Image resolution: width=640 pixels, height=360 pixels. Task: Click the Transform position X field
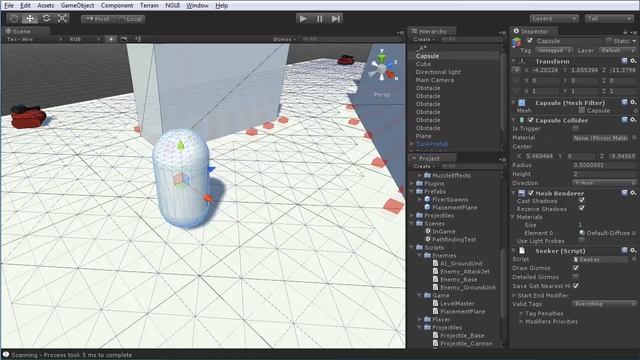tap(545, 70)
